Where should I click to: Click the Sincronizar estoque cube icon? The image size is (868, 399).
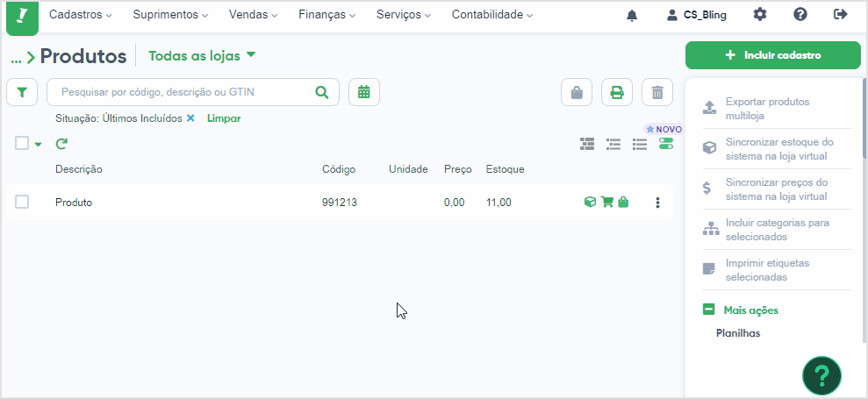tap(709, 148)
